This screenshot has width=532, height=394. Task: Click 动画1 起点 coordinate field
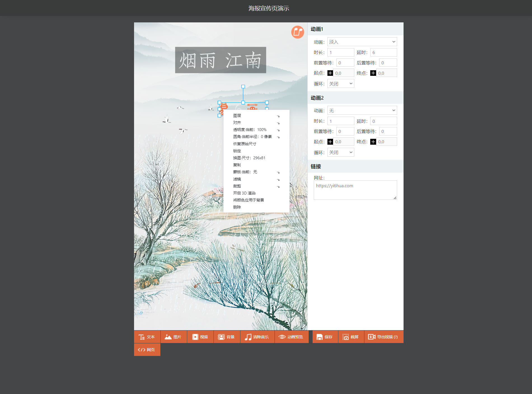[343, 73]
